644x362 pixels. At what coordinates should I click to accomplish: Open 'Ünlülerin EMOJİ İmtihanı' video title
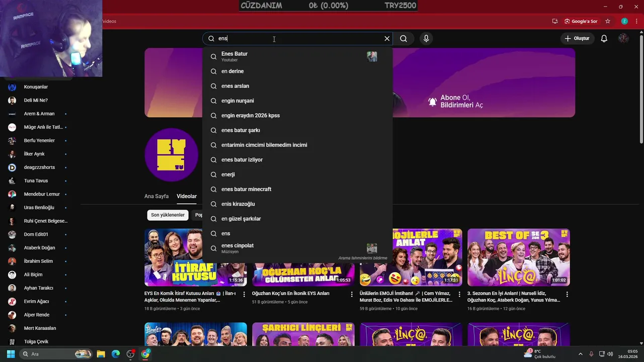[406, 297]
